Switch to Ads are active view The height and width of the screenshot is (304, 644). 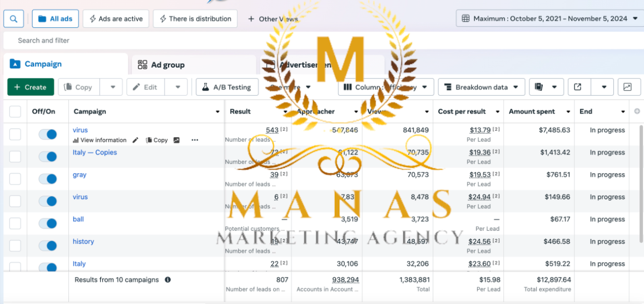116,19
